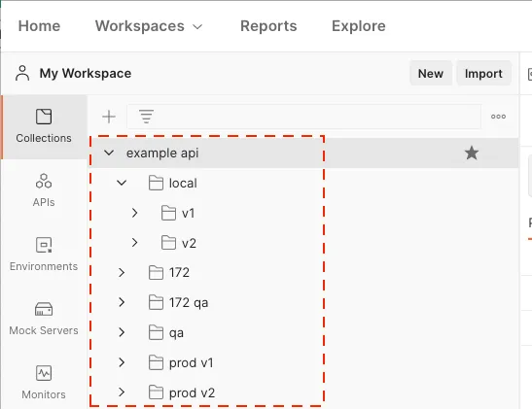The width and height of the screenshot is (532, 409).
Task: Open the Workspaces dropdown menu
Action: (149, 26)
